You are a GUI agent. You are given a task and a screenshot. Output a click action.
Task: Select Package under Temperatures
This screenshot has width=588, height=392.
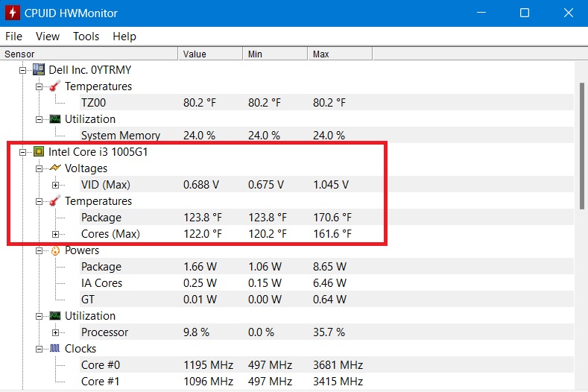coord(101,218)
